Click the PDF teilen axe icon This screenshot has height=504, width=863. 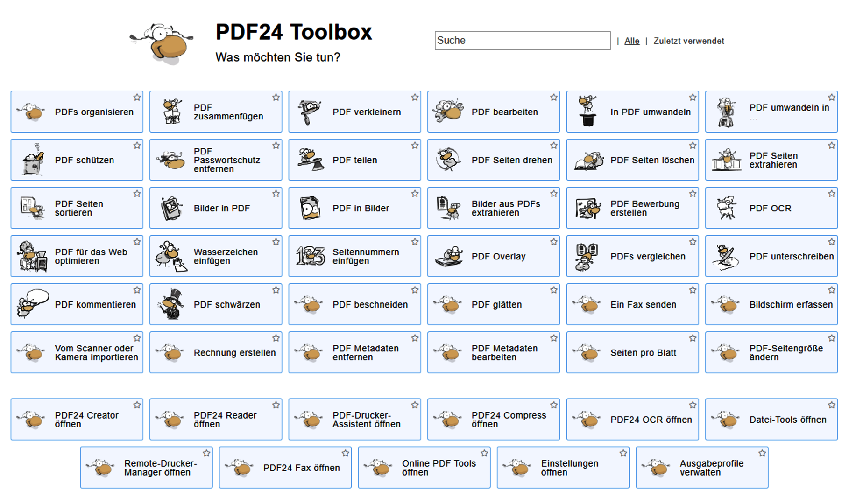coord(311,160)
